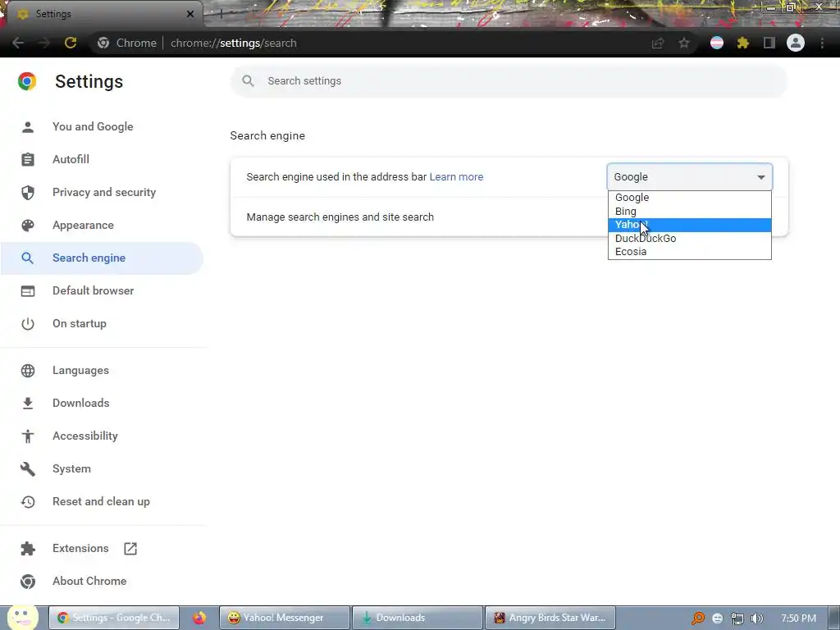Go to Privacy and security
The height and width of the screenshot is (630, 840).
tap(104, 192)
